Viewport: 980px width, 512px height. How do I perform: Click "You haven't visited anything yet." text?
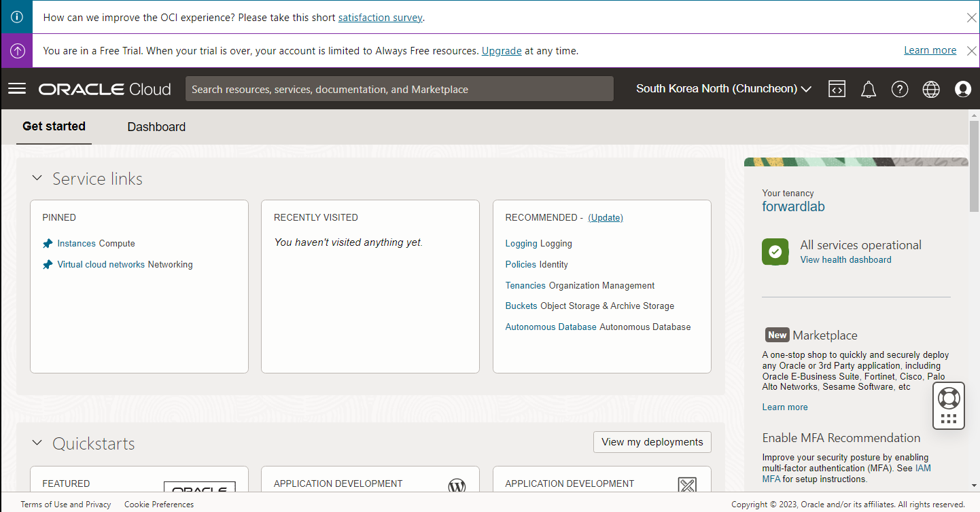pyautogui.click(x=349, y=242)
